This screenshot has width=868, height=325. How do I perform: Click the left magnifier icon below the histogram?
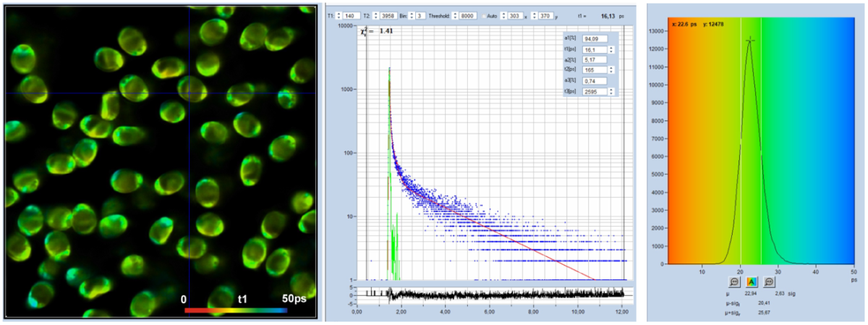pyautogui.click(x=734, y=282)
